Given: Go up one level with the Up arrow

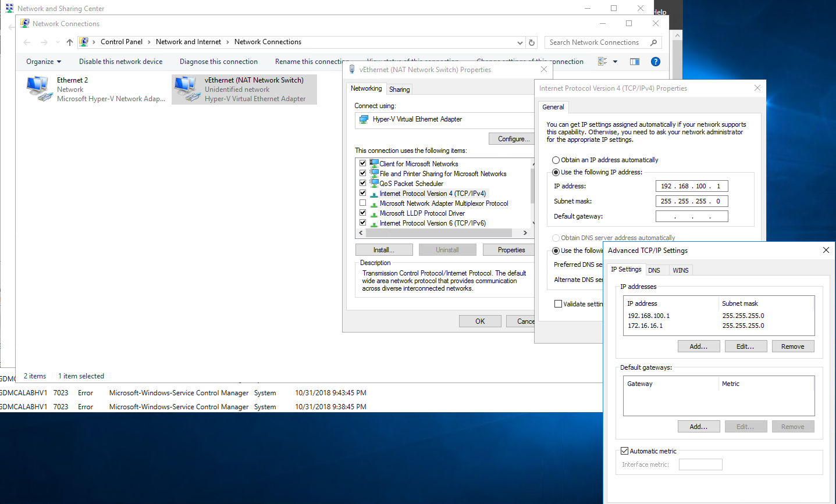Looking at the screenshot, I should [70, 42].
